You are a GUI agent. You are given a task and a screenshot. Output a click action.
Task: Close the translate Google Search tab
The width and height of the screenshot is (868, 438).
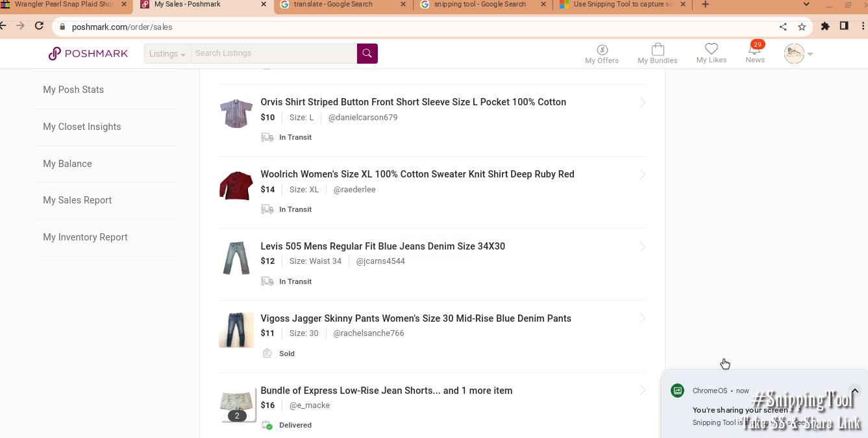point(403,4)
